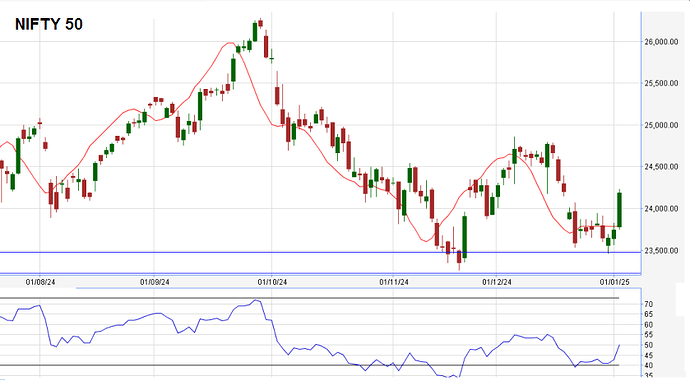Click the RSI 50 level label
The width and height of the screenshot is (690, 380).
click(x=649, y=345)
